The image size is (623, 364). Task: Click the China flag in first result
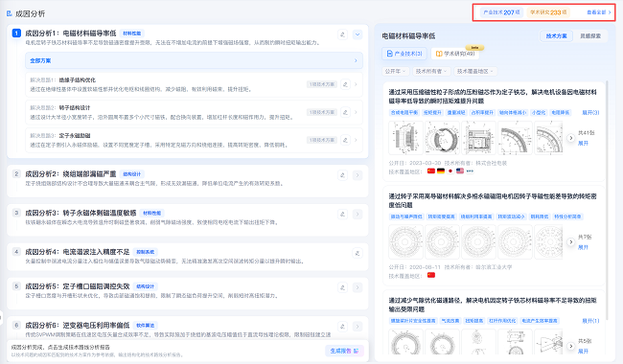(431, 171)
